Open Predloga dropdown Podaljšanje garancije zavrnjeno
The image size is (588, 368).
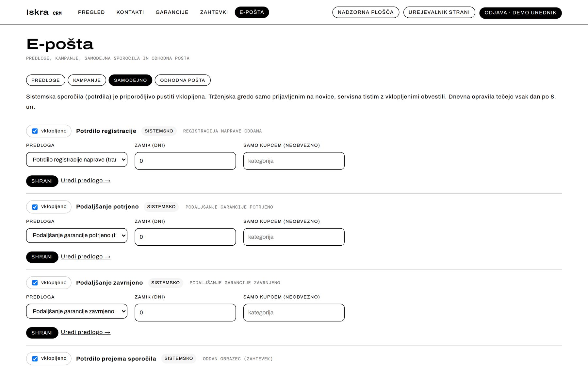77,311
